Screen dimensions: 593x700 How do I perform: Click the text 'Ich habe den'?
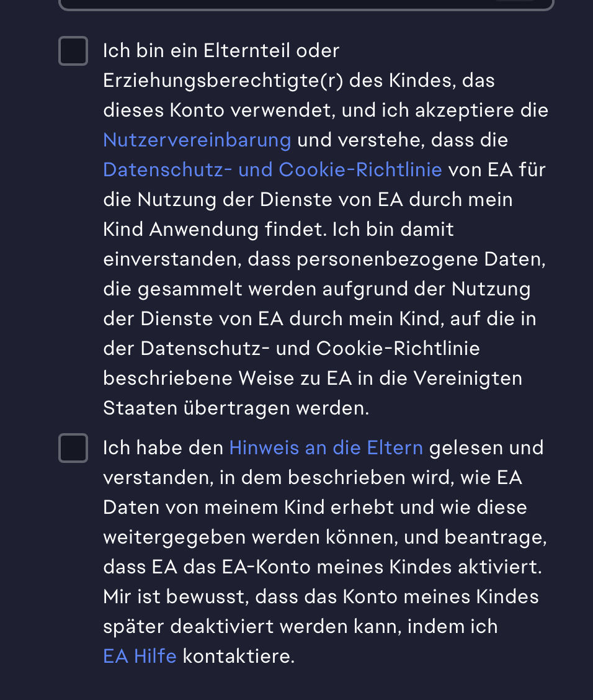163,448
